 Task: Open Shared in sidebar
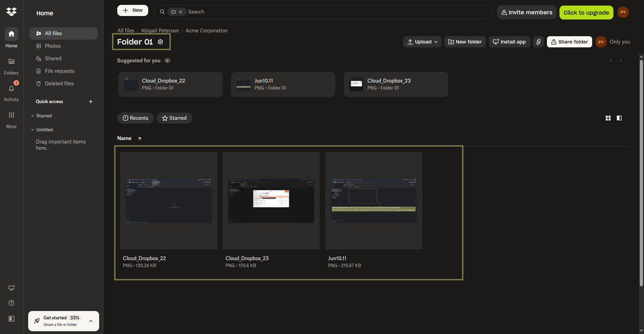point(64,59)
